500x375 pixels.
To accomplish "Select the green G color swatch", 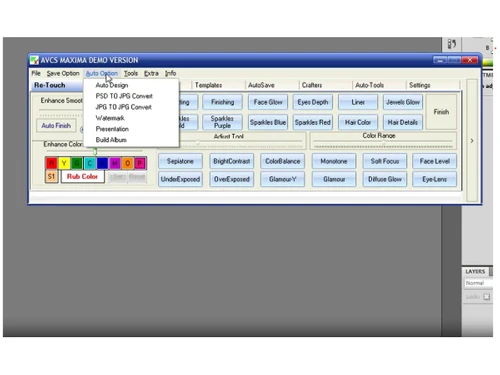I will 77,163.
